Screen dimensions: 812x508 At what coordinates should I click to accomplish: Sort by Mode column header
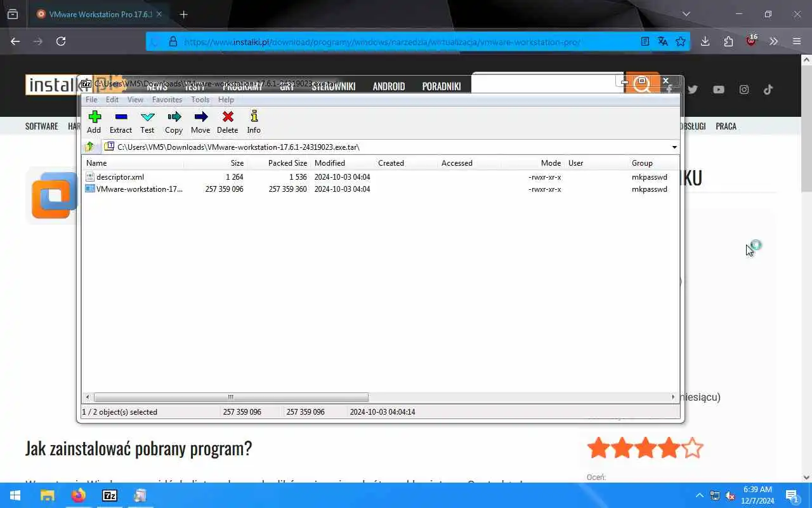533,163
